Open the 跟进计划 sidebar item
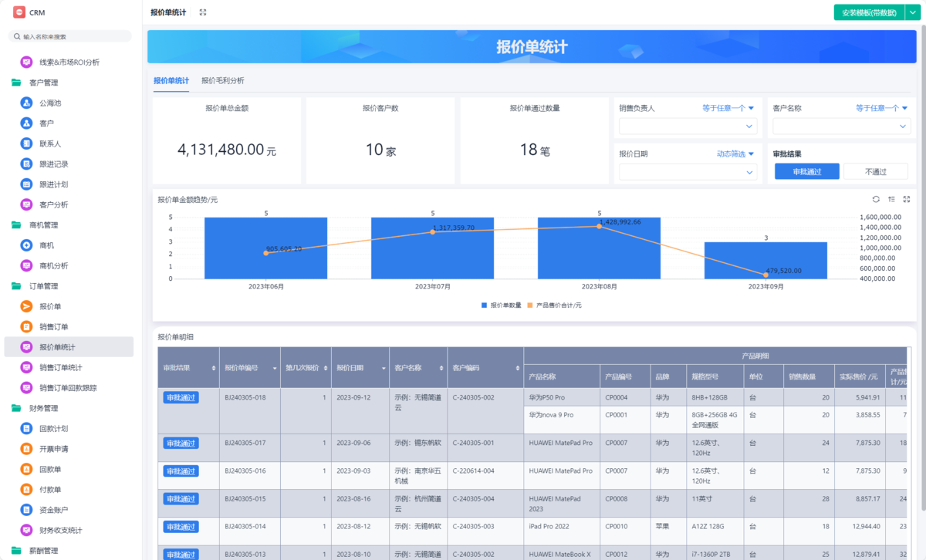This screenshot has width=926, height=560. click(69, 184)
